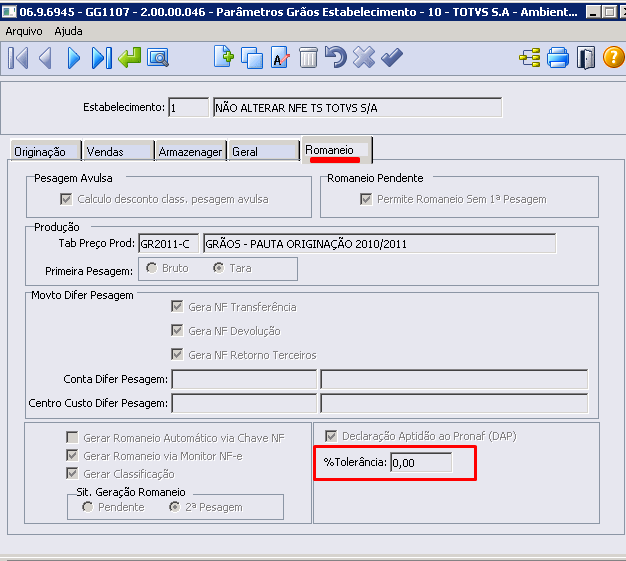
Task: Click the Centro Custo Difer Pesagem description field
Action: tap(454, 403)
